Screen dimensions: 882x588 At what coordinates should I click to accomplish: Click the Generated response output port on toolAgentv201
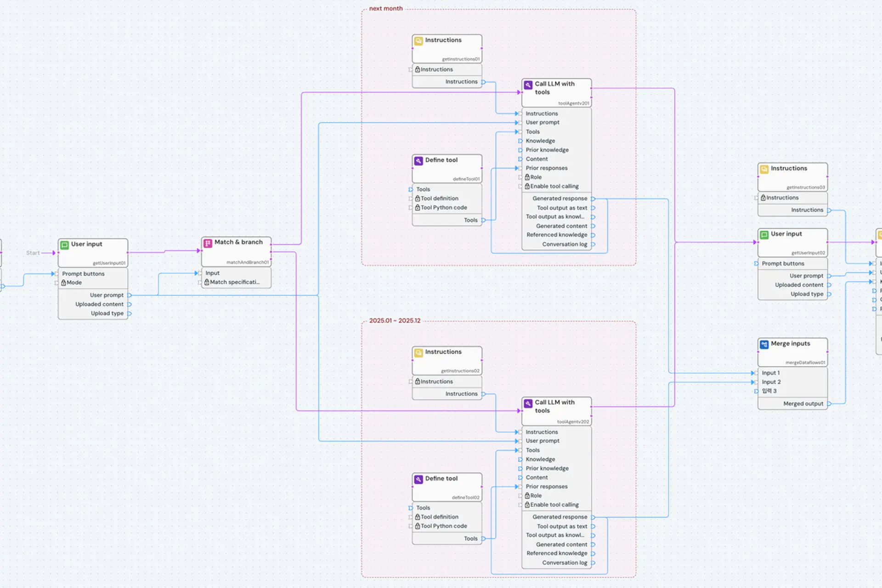pos(593,199)
